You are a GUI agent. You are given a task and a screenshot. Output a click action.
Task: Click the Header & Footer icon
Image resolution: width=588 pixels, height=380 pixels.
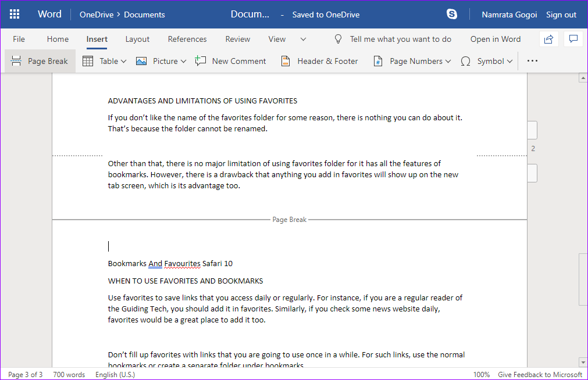[286, 61]
